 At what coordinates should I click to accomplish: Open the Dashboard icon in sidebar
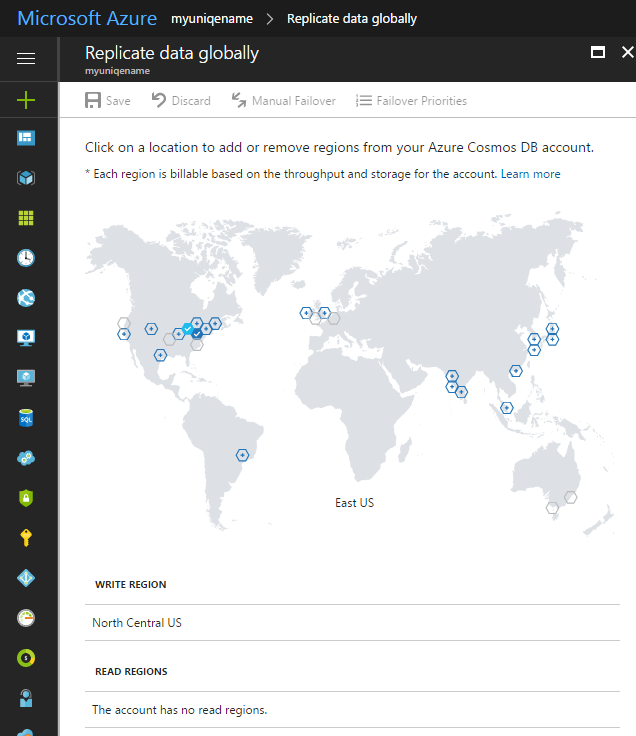click(x=26, y=138)
